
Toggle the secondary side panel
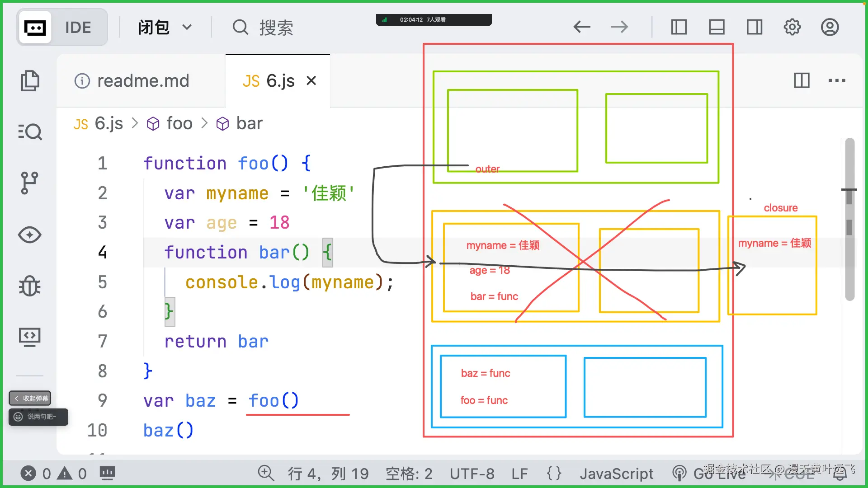(754, 27)
